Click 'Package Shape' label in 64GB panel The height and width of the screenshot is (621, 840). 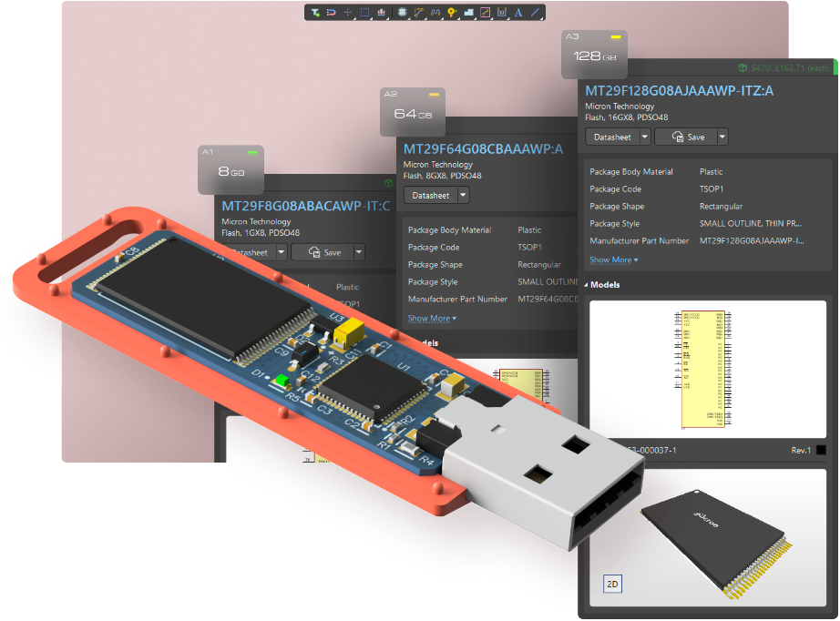click(x=435, y=264)
